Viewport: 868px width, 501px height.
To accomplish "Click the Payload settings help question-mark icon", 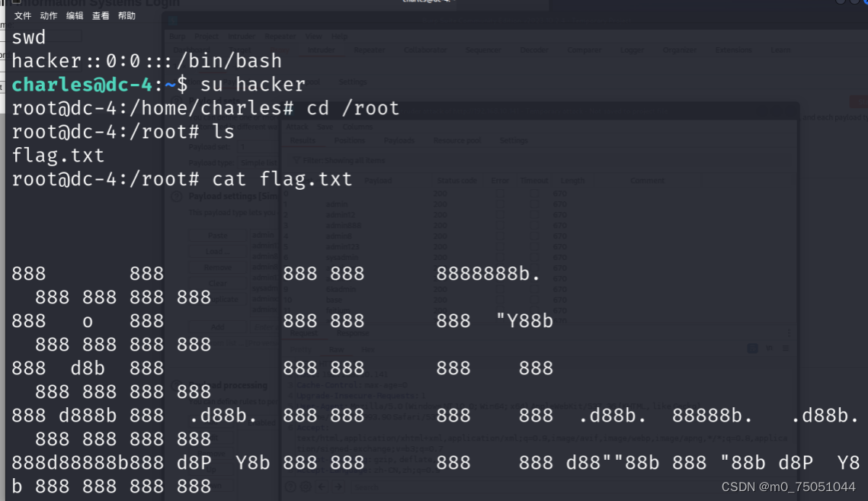I will coord(176,196).
